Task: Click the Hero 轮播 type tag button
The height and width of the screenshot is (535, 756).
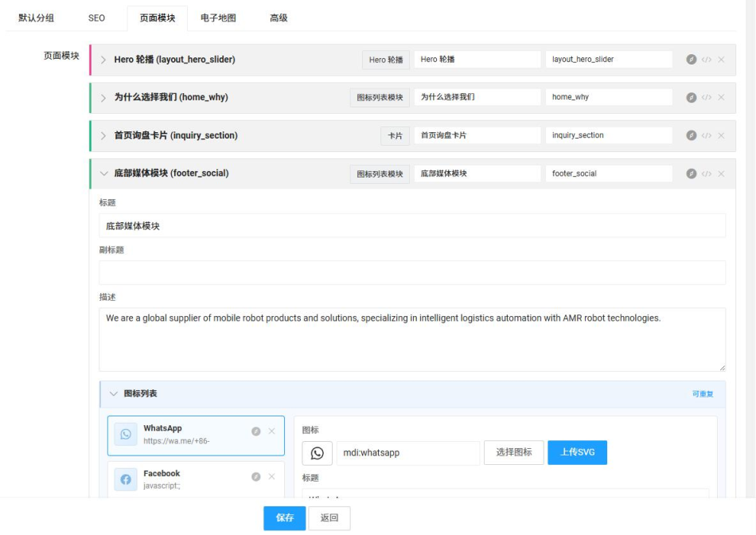Action: point(386,60)
